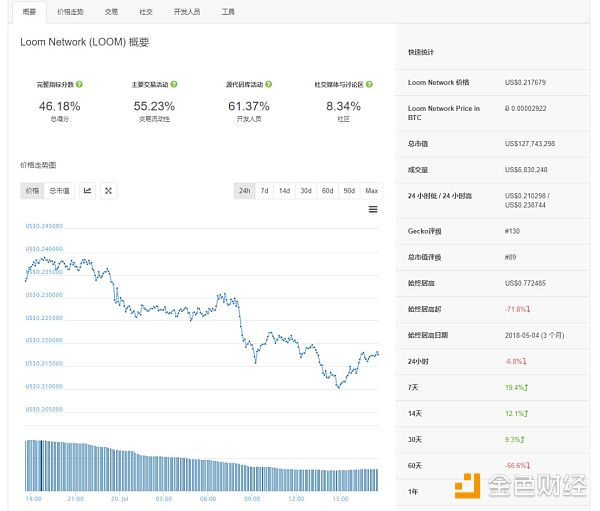Click the 46.18% total score value
Image resolution: width=600 pixels, height=511 pixels.
point(60,106)
